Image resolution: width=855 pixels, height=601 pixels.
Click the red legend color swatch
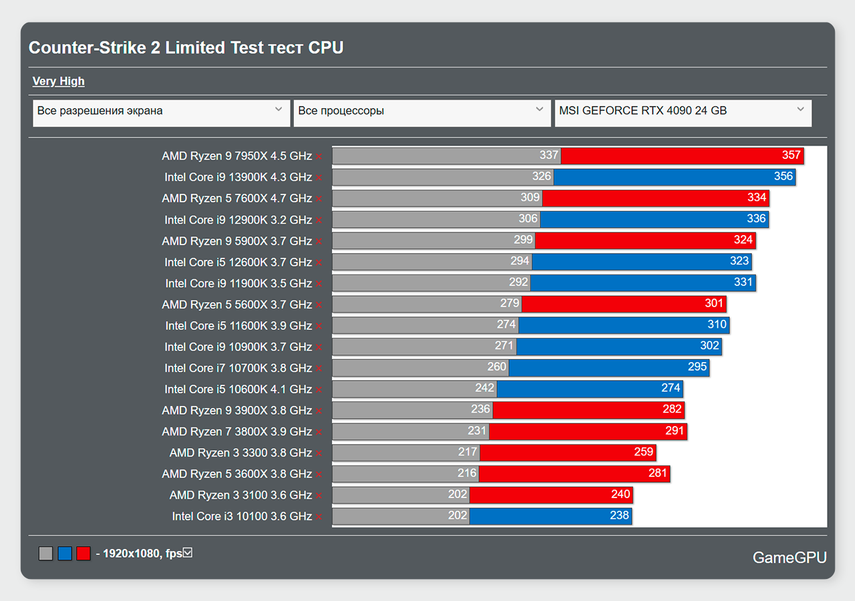(x=83, y=553)
